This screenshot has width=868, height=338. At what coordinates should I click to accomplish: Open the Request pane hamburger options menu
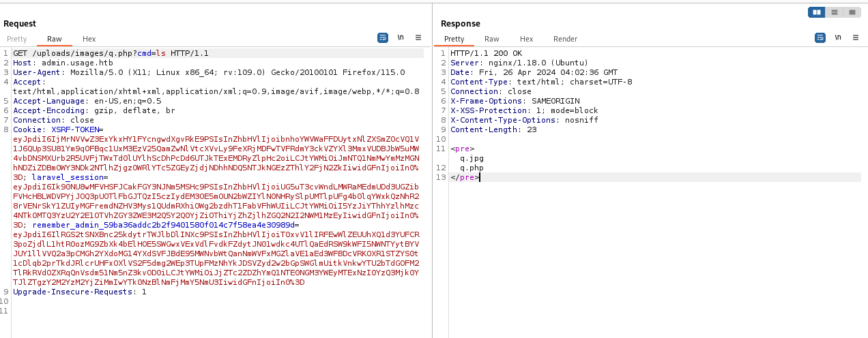[x=418, y=38]
